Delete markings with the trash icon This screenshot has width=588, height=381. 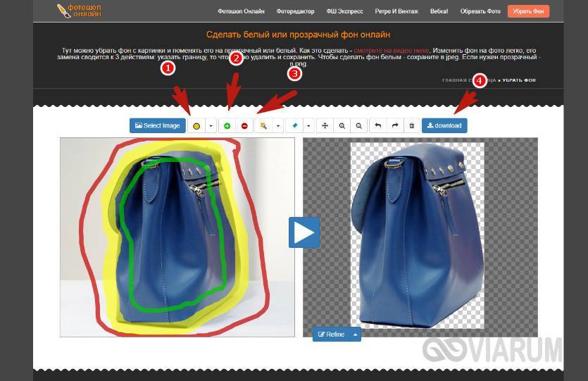click(x=412, y=126)
